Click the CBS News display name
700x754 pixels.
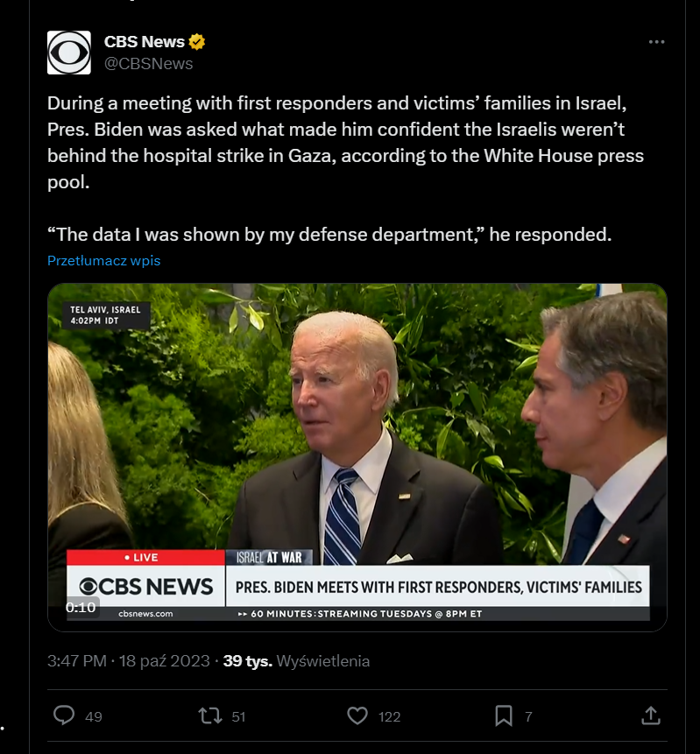coord(144,42)
